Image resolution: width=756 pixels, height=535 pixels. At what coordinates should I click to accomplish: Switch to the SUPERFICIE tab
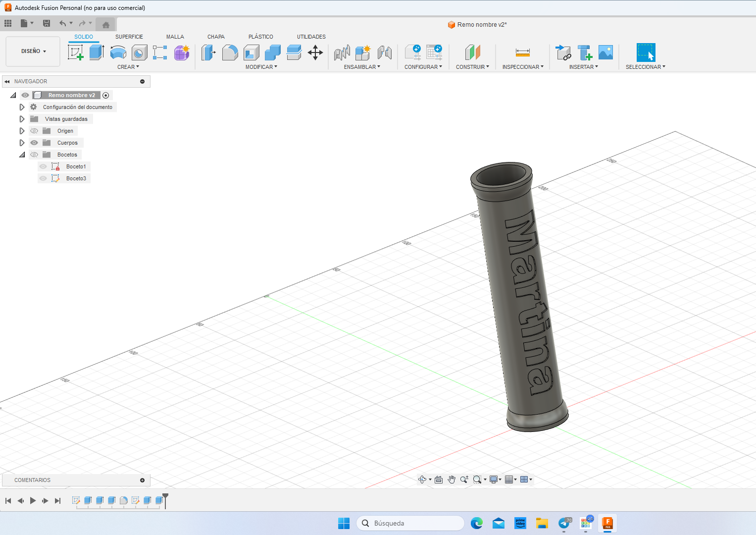(x=129, y=37)
